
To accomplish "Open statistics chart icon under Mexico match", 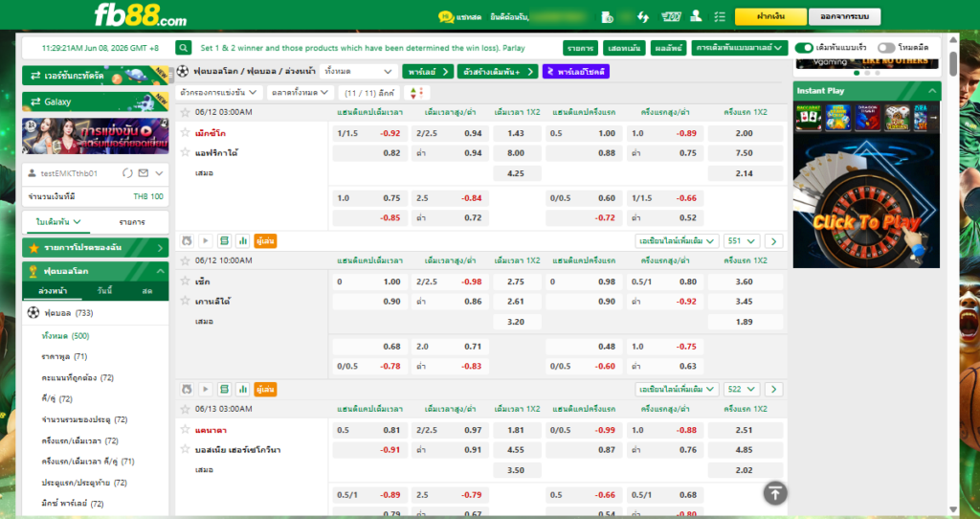I will [x=242, y=240].
